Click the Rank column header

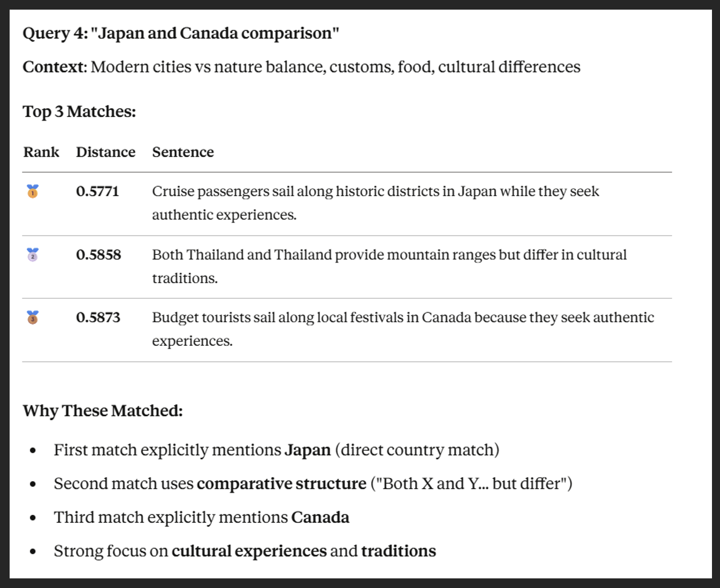[41, 152]
